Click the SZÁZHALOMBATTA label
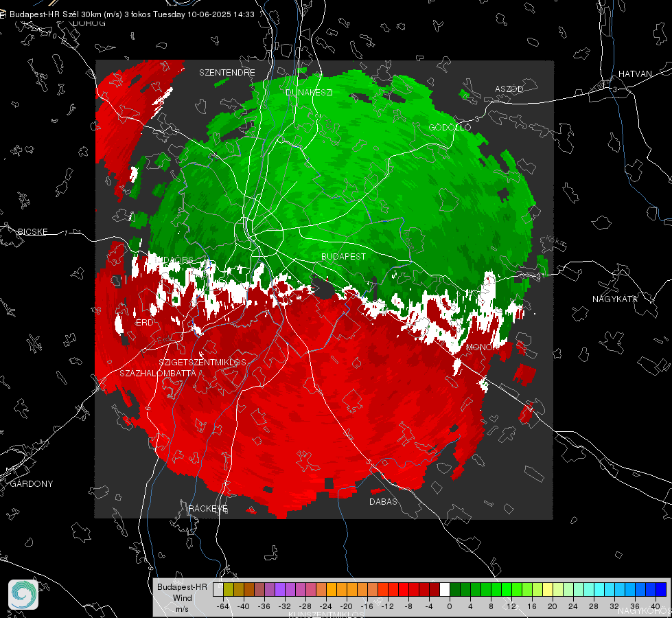The image size is (672, 618). point(158,373)
